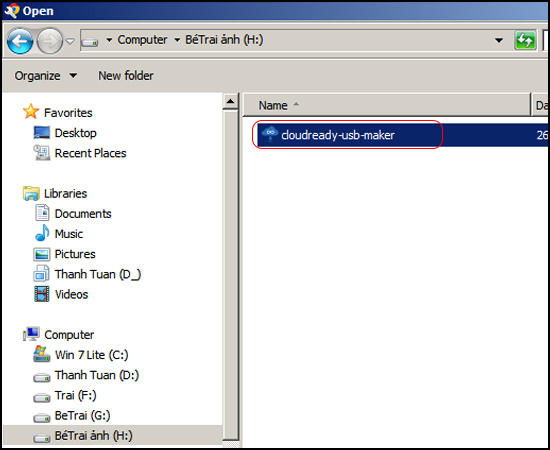Open BeTrai (G:) drive

(82, 416)
